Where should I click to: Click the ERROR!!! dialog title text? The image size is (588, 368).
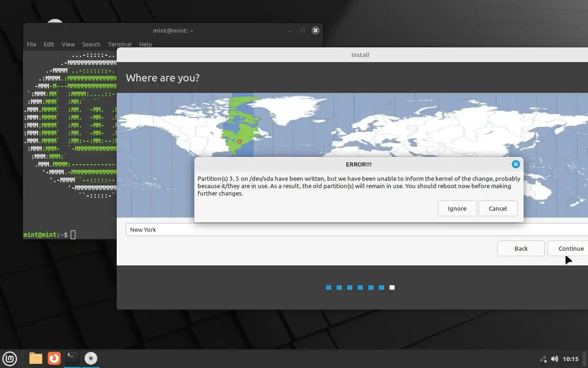coord(359,164)
